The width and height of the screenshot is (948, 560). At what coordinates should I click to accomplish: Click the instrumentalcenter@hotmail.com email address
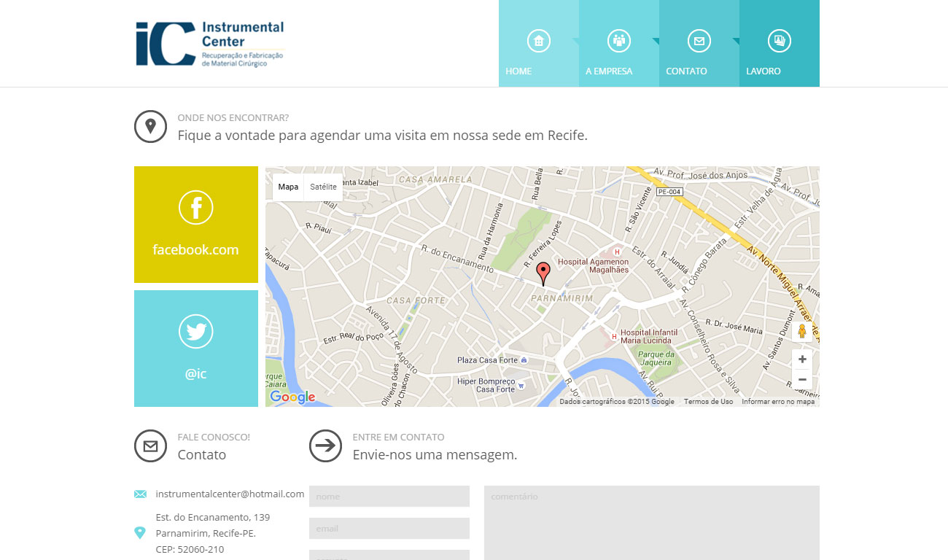pyautogui.click(x=230, y=494)
